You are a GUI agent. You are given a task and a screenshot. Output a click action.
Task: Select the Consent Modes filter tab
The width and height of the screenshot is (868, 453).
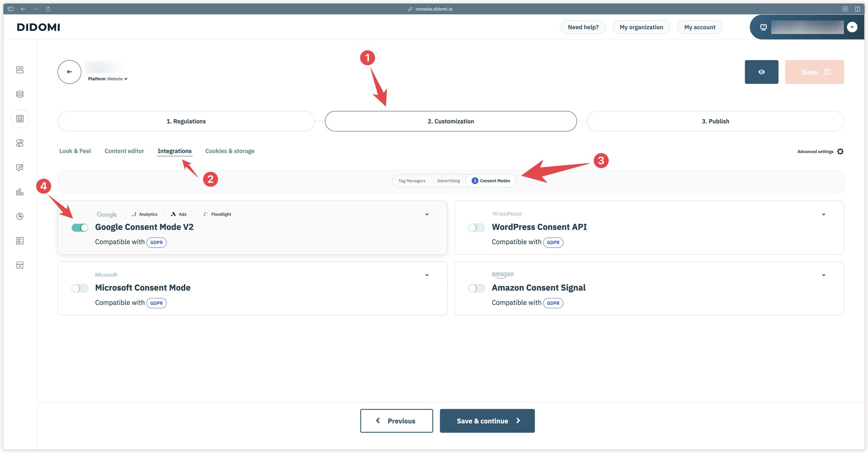pos(491,181)
